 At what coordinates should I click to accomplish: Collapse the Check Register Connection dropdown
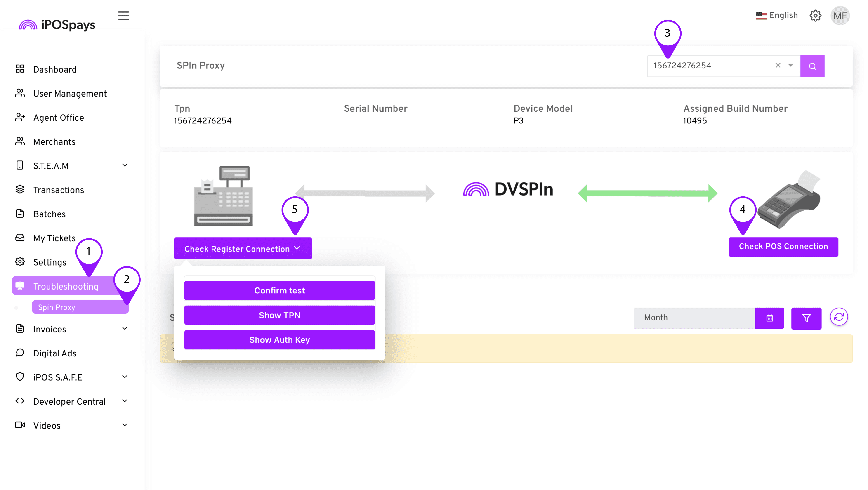[243, 248]
